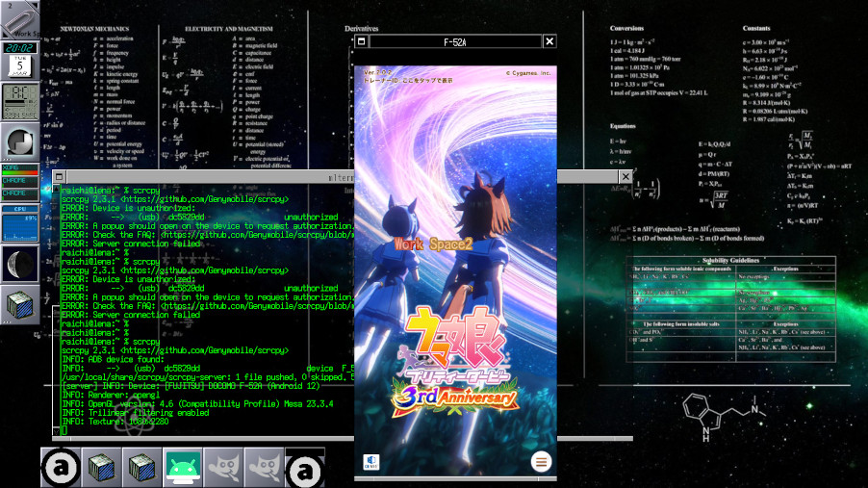Click the '© Cygames, Inc.' text in game
The width and height of the screenshot is (868, 488).
pyautogui.click(x=528, y=73)
